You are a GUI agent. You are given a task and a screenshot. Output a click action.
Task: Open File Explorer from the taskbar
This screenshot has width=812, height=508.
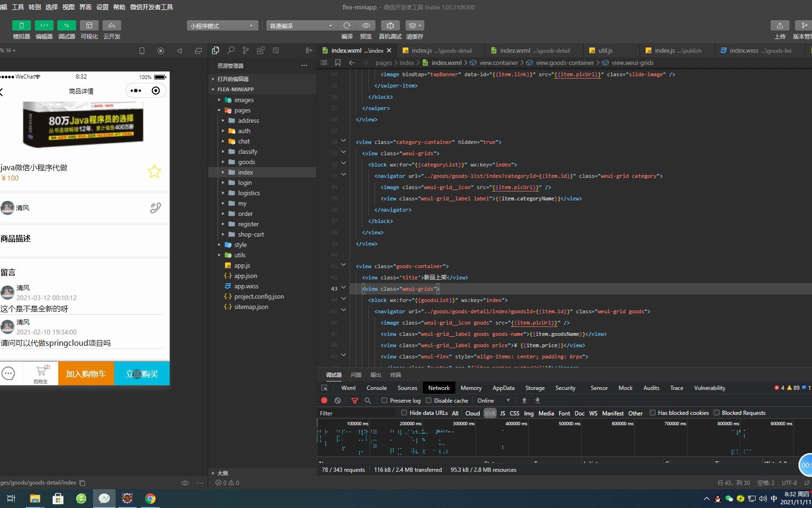coord(35,499)
